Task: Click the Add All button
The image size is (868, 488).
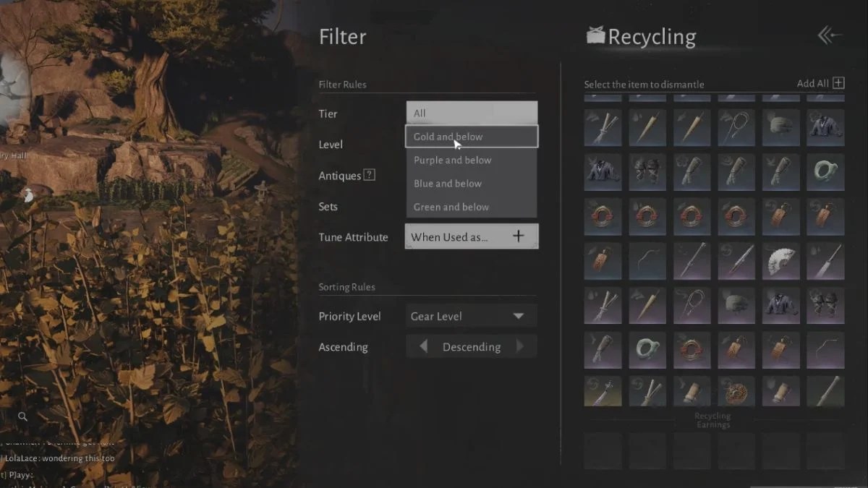Action: pos(820,83)
